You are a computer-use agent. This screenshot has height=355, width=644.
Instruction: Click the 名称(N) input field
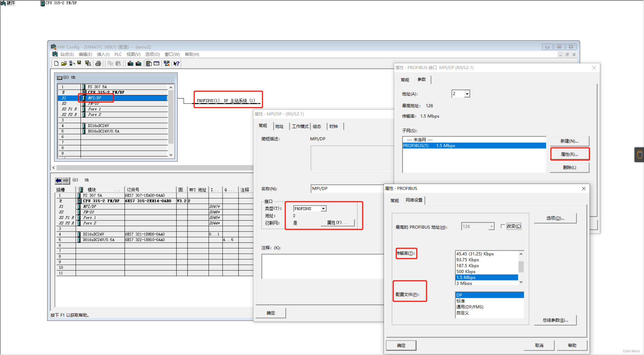pyautogui.click(x=347, y=189)
